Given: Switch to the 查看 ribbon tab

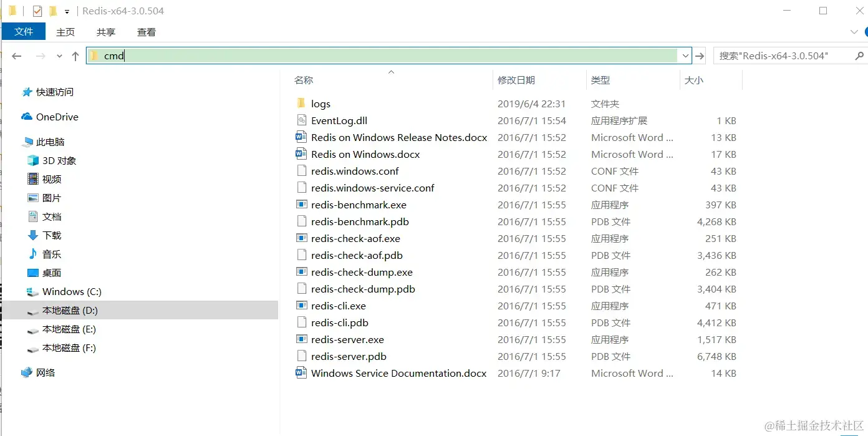Looking at the screenshot, I should (x=147, y=32).
